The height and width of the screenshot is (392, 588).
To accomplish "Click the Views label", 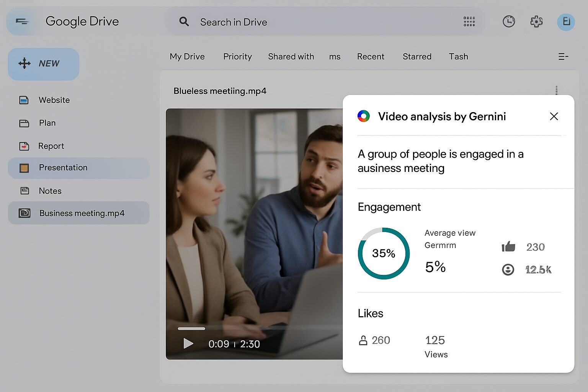I will (436, 354).
